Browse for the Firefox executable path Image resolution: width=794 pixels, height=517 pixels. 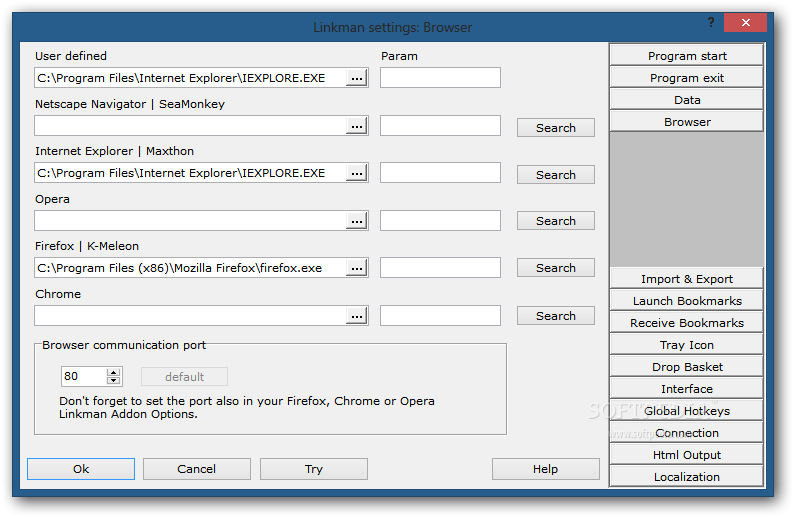point(357,268)
